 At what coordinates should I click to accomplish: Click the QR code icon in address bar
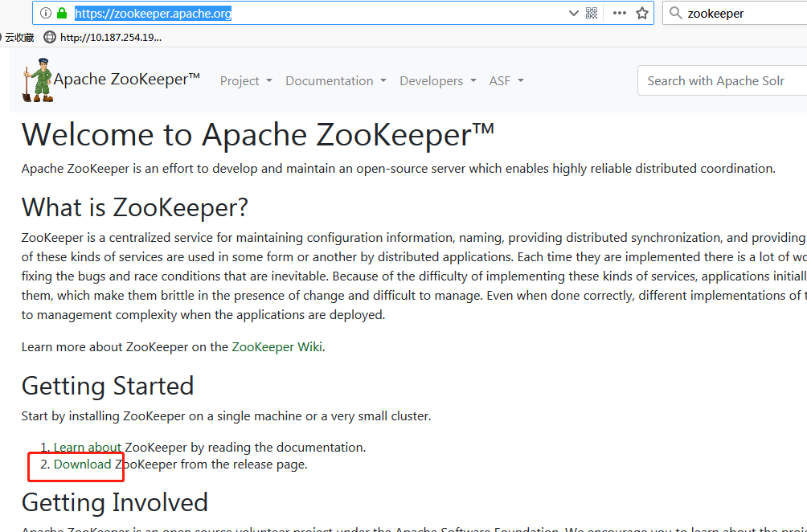pos(592,14)
